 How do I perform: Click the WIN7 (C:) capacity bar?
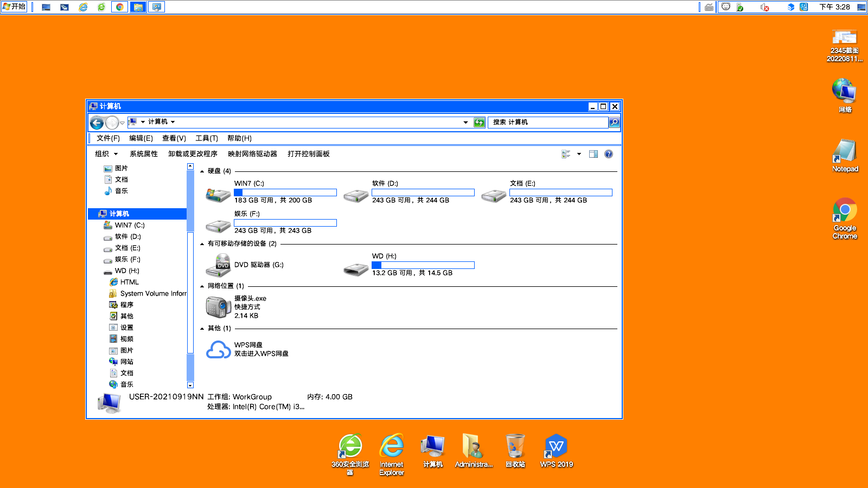(x=285, y=192)
